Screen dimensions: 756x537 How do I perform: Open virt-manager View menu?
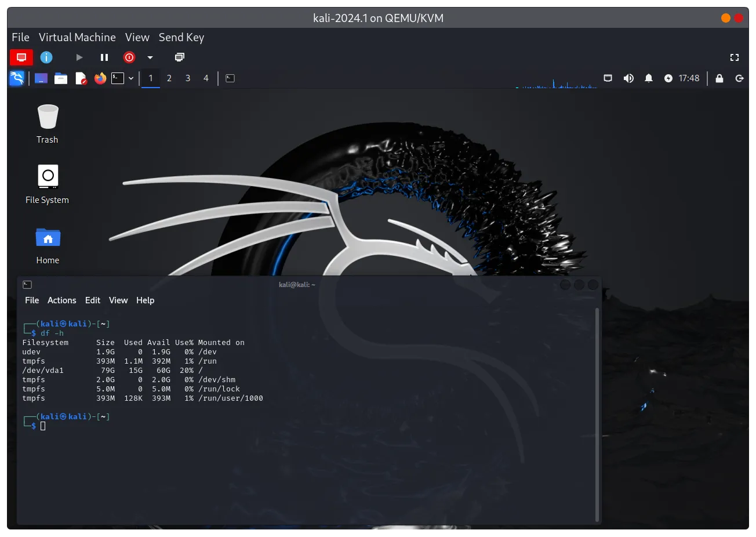pyautogui.click(x=137, y=37)
